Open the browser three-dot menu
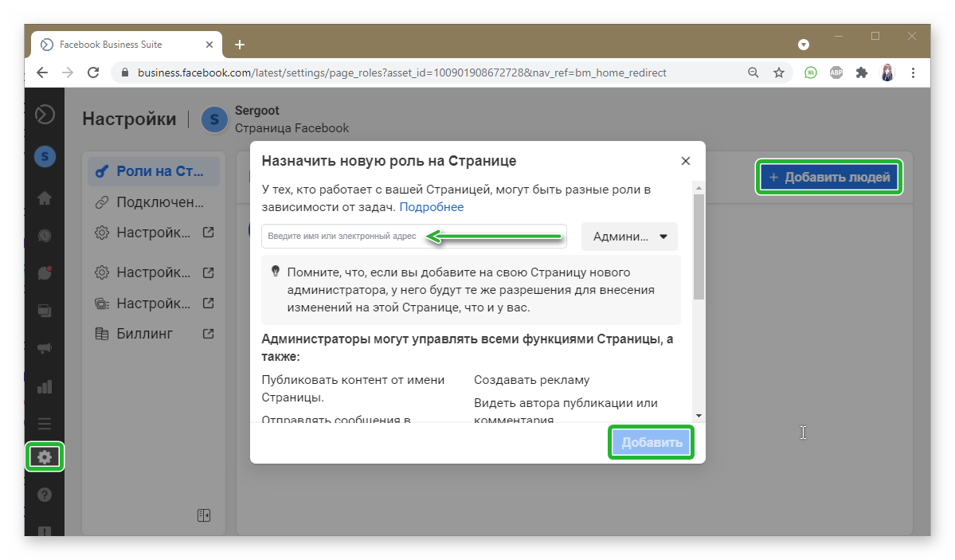The image size is (955, 560). pos(913,72)
